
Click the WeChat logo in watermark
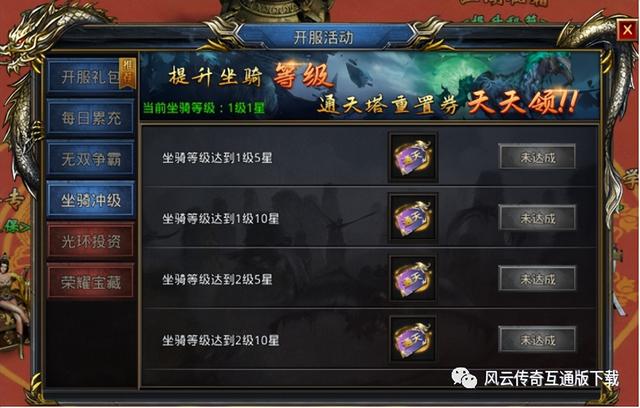pos(464,378)
